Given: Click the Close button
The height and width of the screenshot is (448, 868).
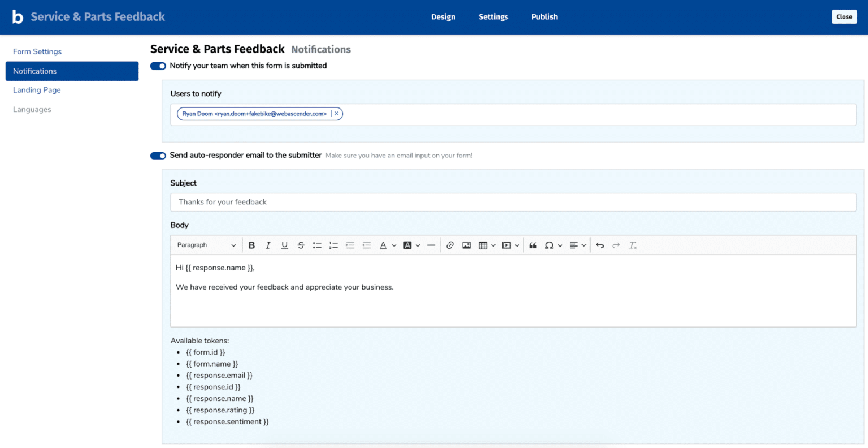Looking at the screenshot, I should 844,17.
